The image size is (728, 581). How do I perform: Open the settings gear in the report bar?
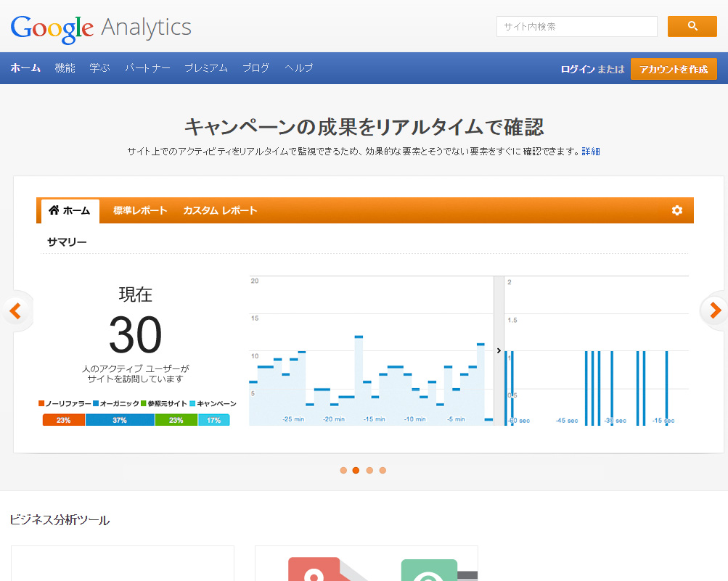click(677, 210)
